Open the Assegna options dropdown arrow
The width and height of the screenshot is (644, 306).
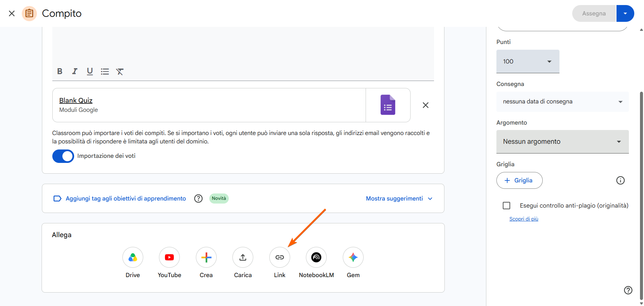(625, 13)
